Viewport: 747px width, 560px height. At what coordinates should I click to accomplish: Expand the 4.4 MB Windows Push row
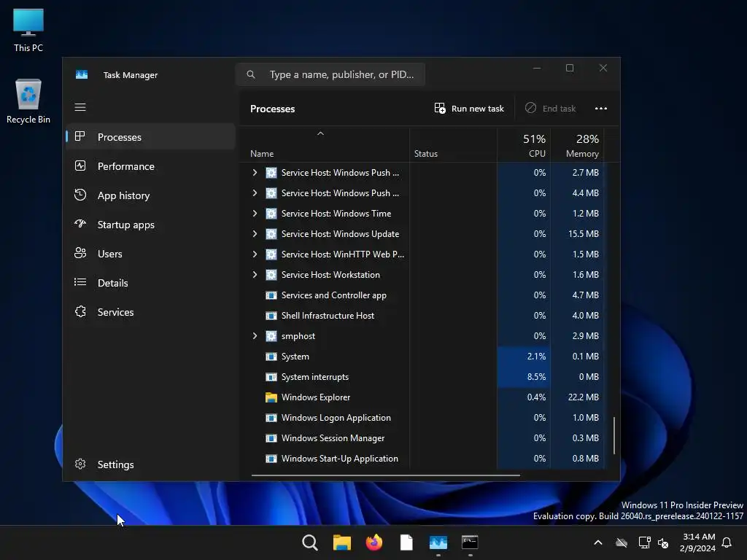point(255,192)
